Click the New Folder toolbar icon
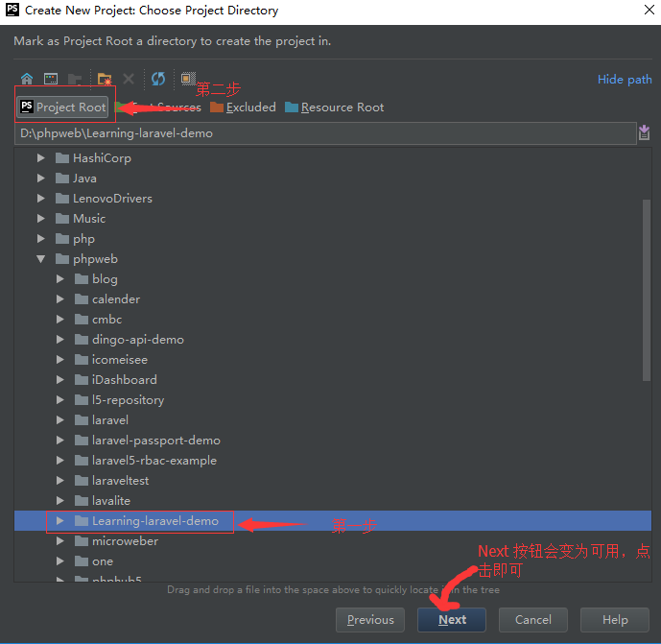This screenshot has width=661, height=644. click(105, 79)
